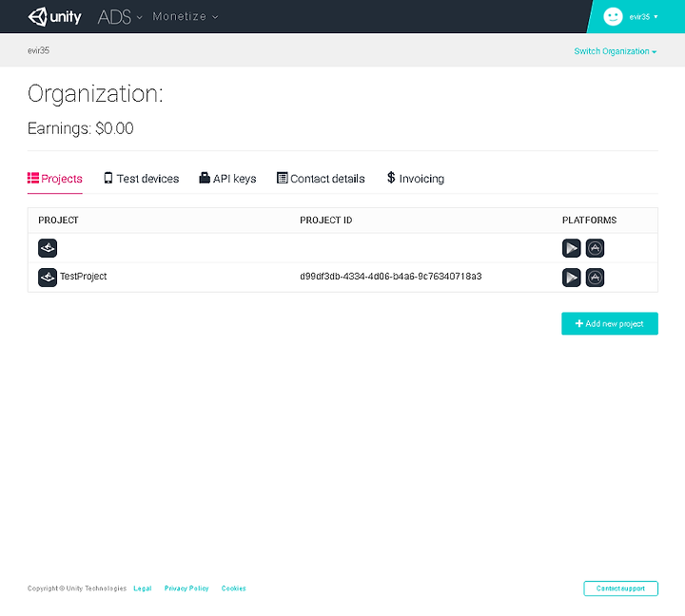Click the Organization: heading
The width and height of the screenshot is (685, 616).
[95, 94]
